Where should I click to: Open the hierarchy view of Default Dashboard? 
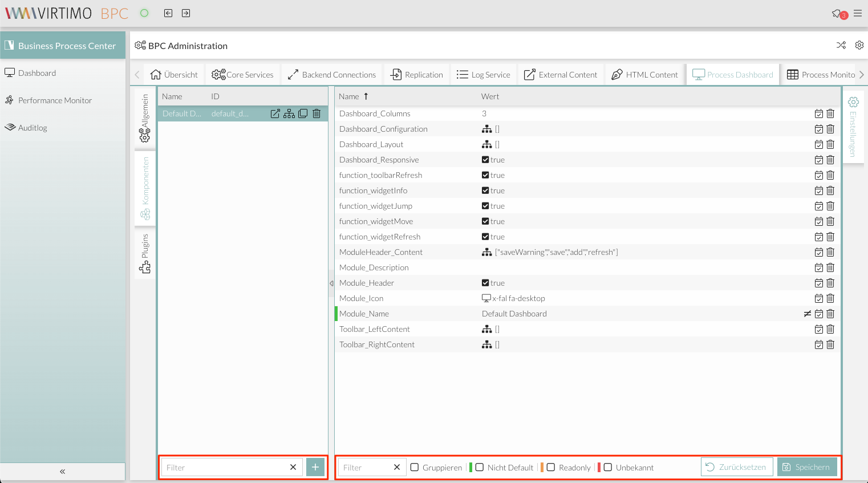289,113
